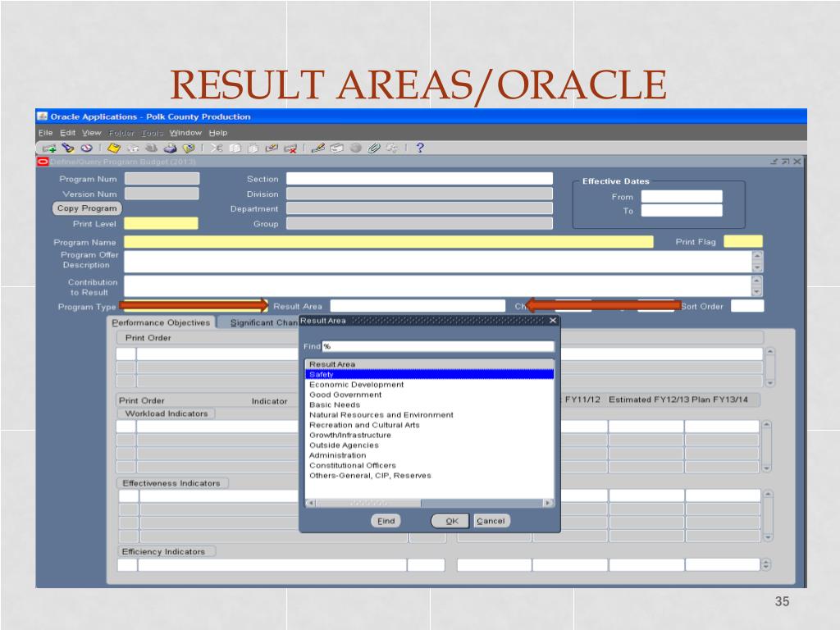
Task: Click scroll-down arrow of Contribution to Result
Action: [x=756, y=291]
